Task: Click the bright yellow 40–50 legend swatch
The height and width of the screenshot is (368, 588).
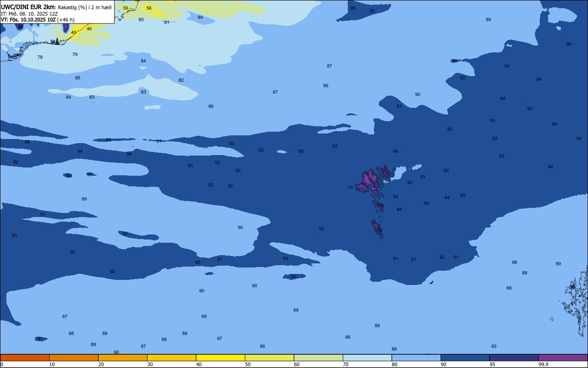Action: (x=220, y=357)
